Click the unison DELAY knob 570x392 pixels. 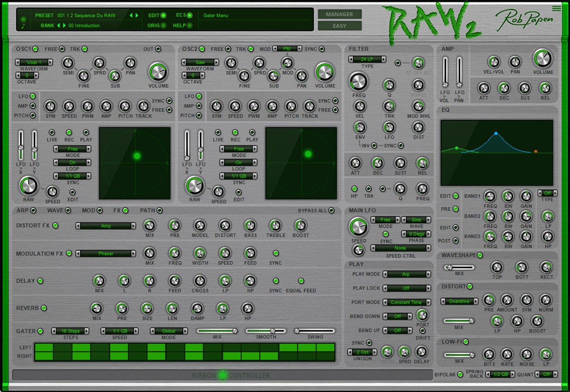click(421, 352)
